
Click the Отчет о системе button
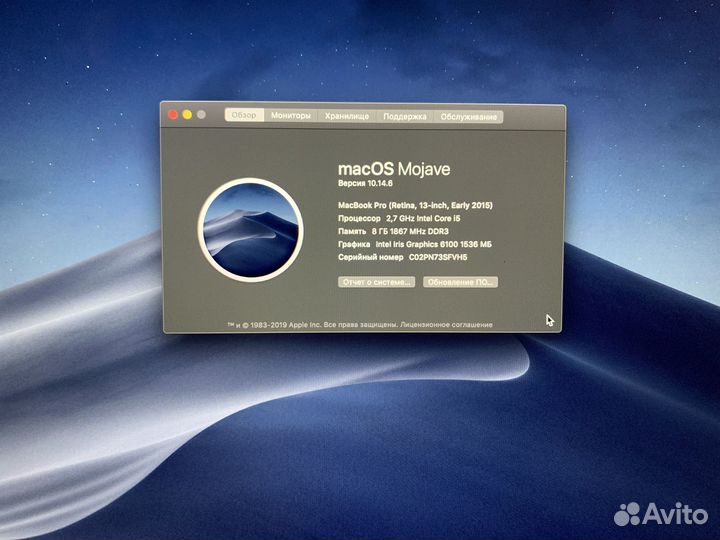pyautogui.click(x=377, y=282)
